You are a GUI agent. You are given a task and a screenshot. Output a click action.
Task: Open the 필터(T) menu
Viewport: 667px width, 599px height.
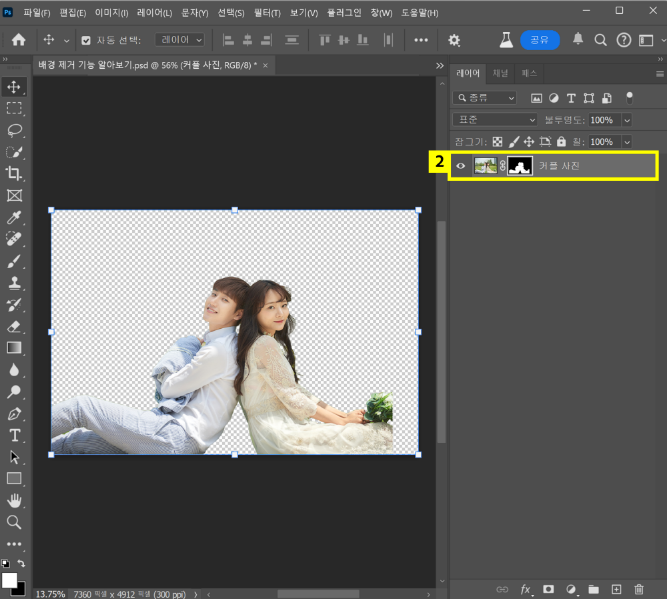pyautogui.click(x=266, y=12)
